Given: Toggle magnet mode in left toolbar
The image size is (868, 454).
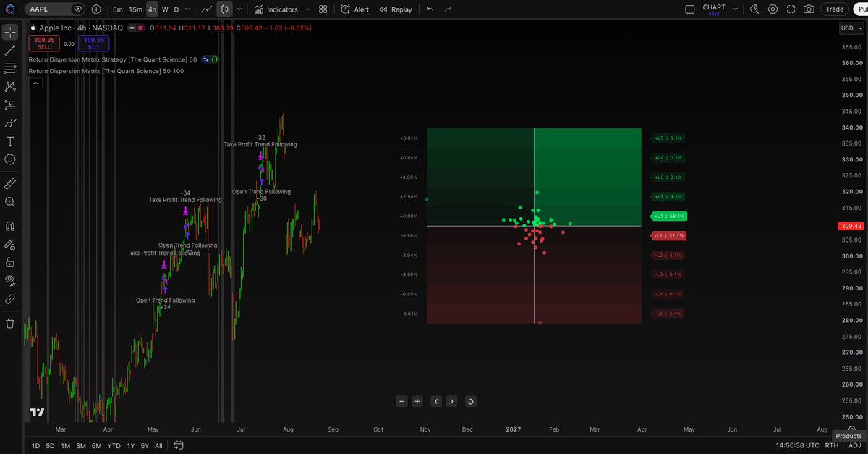Looking at the screenshot, I should pos(10,226).
